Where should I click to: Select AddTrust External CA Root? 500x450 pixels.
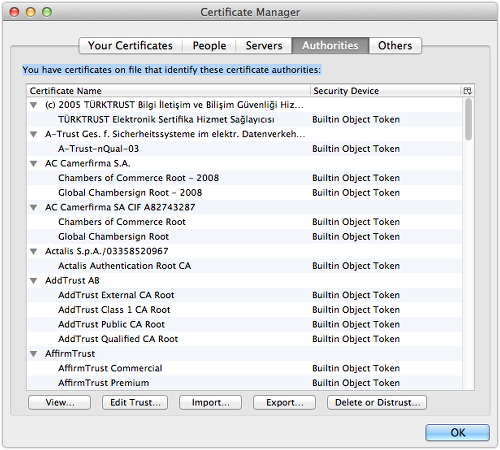[x=244, y=295]
